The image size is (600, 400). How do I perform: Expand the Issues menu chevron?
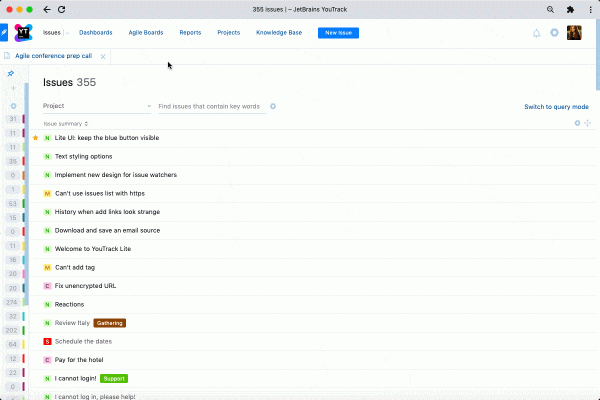[x=67, y=33]
